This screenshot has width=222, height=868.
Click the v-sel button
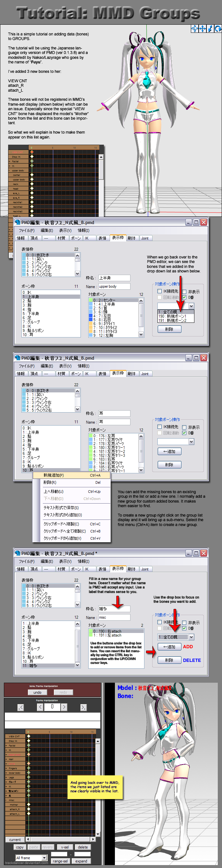pyautogui.click(x=65, y=847)
